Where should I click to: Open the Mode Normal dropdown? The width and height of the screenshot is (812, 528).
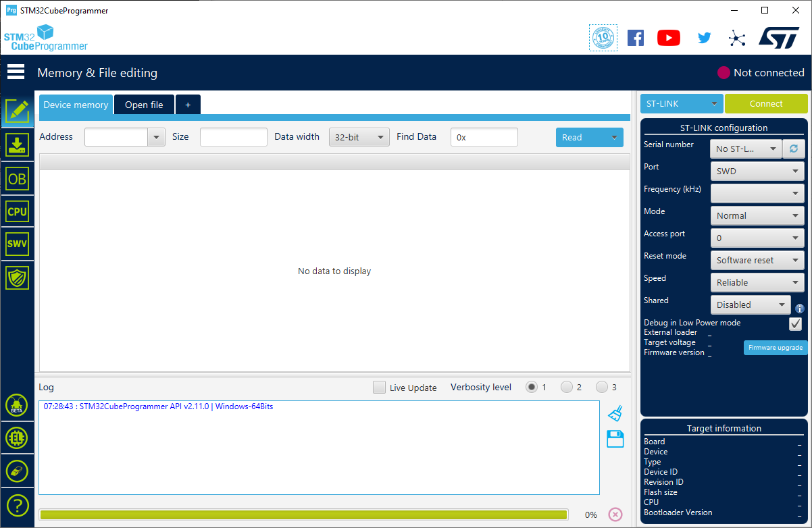click(x=757, y=215)
